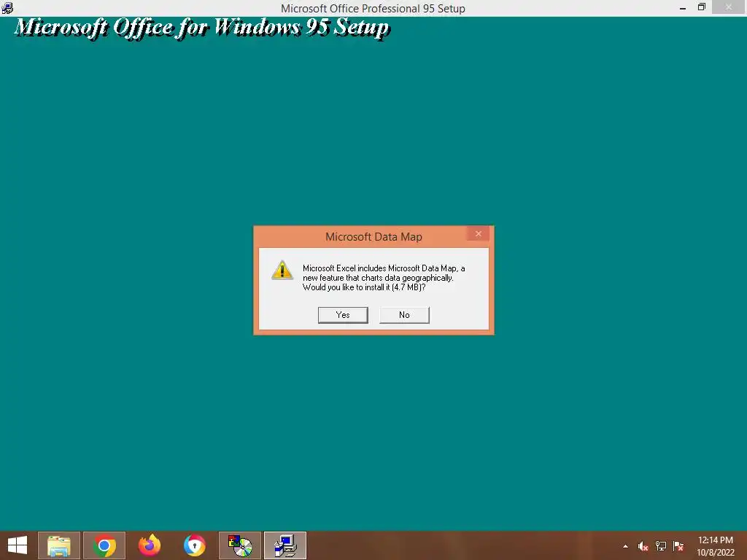The image size is (747, 560).
Task: Select the Office Setup taskbar icon
Action: (285, 545)
